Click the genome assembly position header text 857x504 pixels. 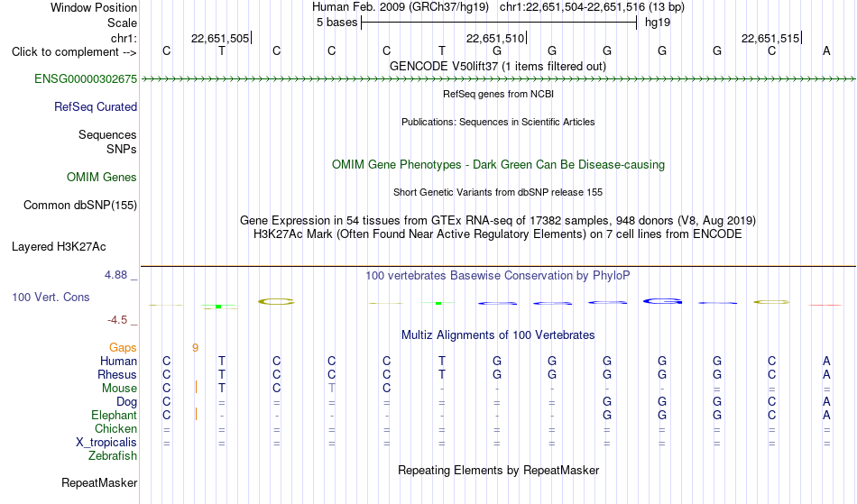pos(498,7)
